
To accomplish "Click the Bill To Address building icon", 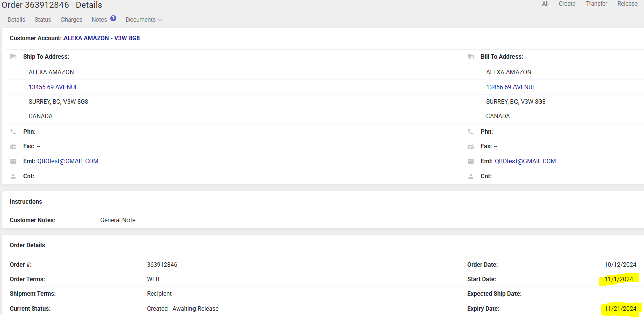I will 471,57.
